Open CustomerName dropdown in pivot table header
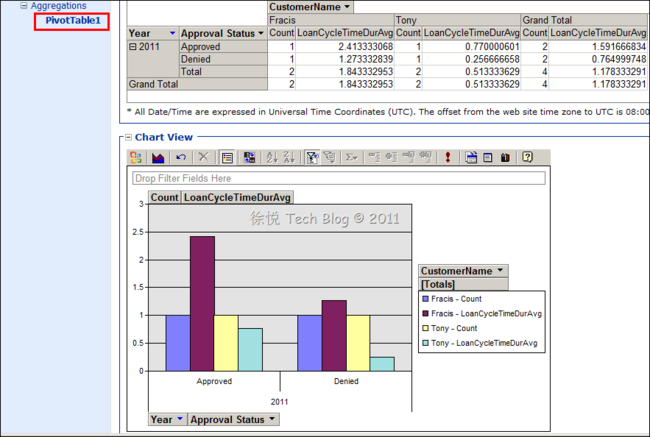The height and width of the screenshot is (437, 650). 347,7
